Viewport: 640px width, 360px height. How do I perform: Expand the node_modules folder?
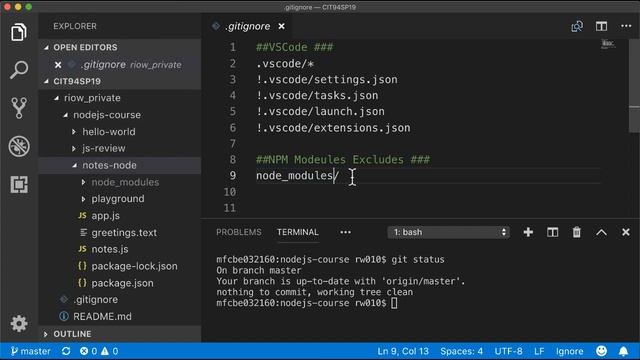click(83, 182)
